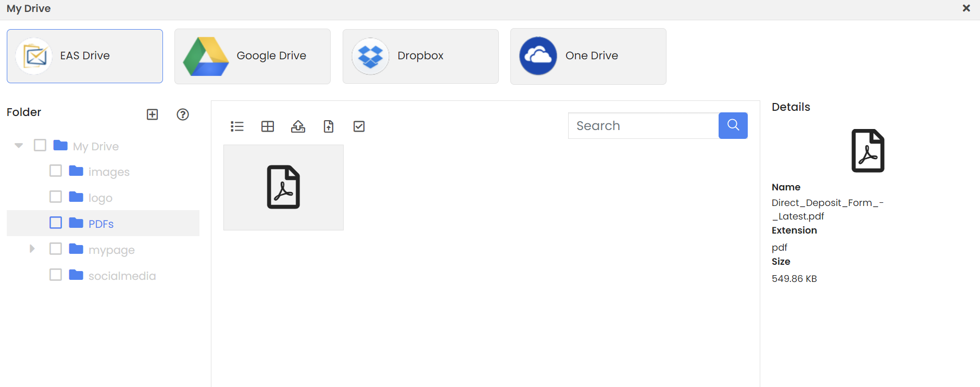Viewport: 980px width, 387px height.
Task: Switch to Dropbox storage
Action: 420,56
